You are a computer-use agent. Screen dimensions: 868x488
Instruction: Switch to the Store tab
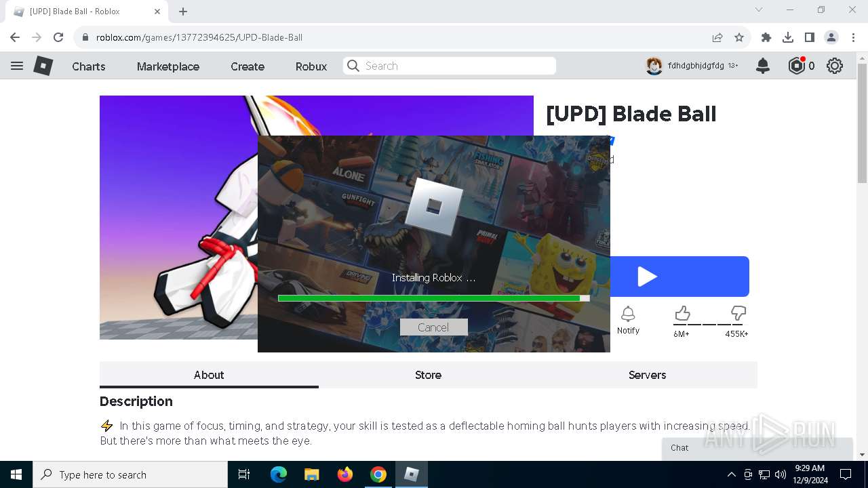click(x=428, y=375)
